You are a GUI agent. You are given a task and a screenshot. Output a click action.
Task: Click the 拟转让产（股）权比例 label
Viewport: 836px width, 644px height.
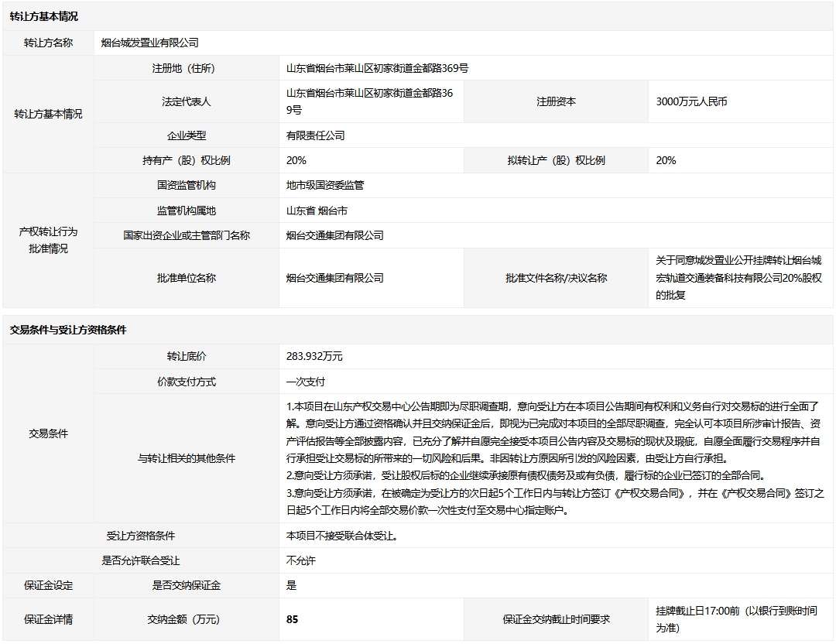pyautogui.click(x=556, y=160)
